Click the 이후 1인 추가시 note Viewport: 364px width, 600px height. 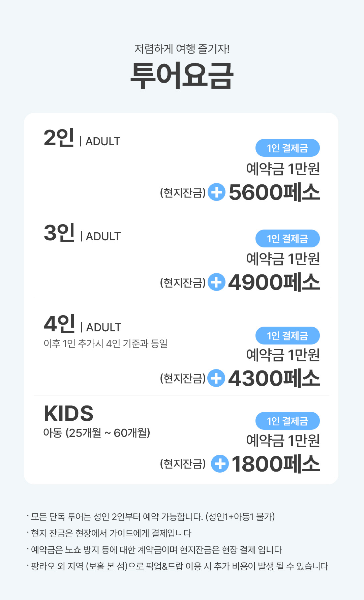tap(105, 344)
